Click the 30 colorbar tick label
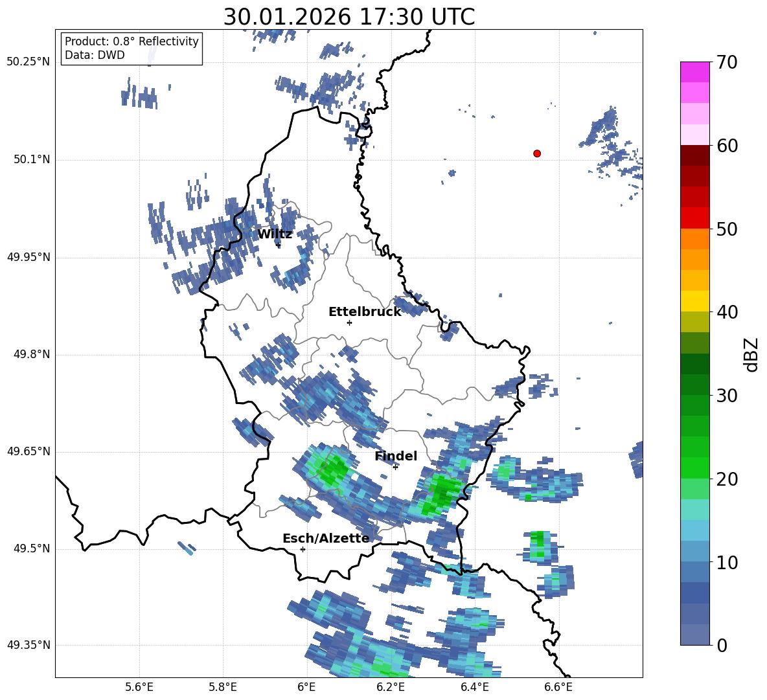767x700 pixels. point(727,396)
